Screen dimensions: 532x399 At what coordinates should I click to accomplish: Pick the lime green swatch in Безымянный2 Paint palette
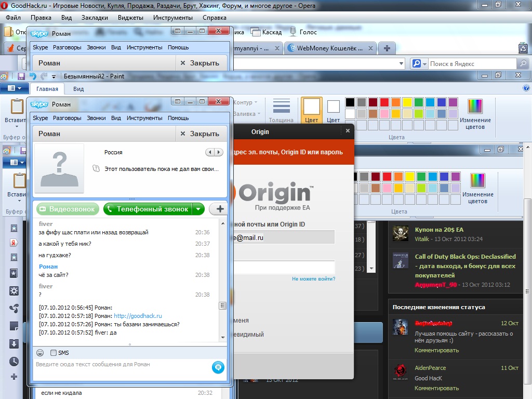(x=419, y=114)
